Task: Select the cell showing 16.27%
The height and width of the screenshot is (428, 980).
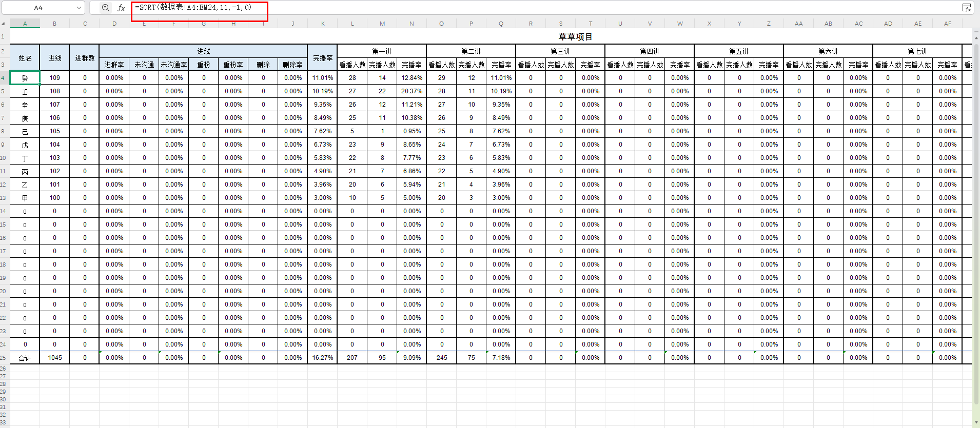Action: pyautogui.click(x=323, y=358)
